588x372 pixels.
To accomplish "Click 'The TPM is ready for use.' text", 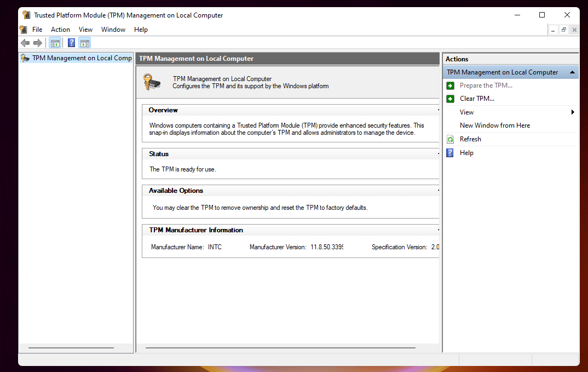I will point(183,169).
